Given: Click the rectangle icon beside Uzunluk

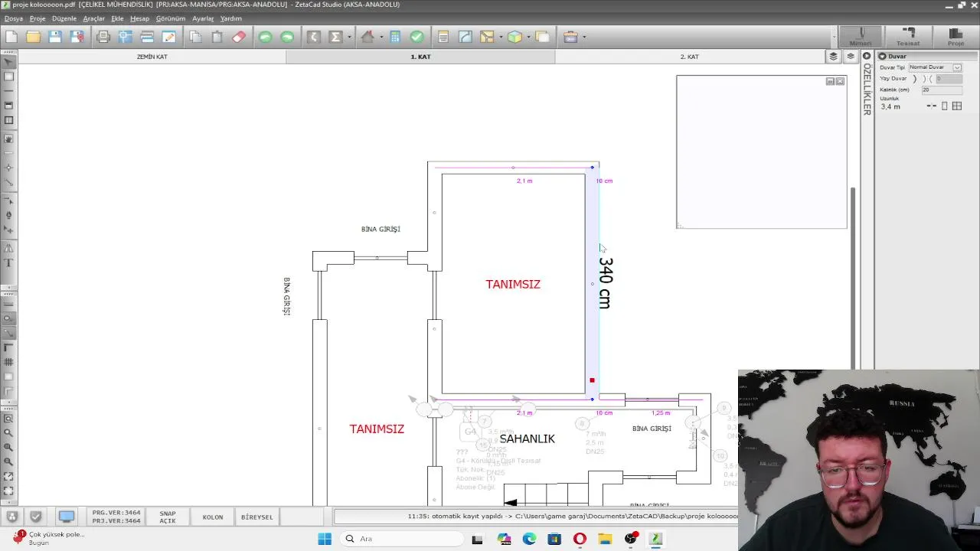Looking at the screenshot, I should pos(944,106).
